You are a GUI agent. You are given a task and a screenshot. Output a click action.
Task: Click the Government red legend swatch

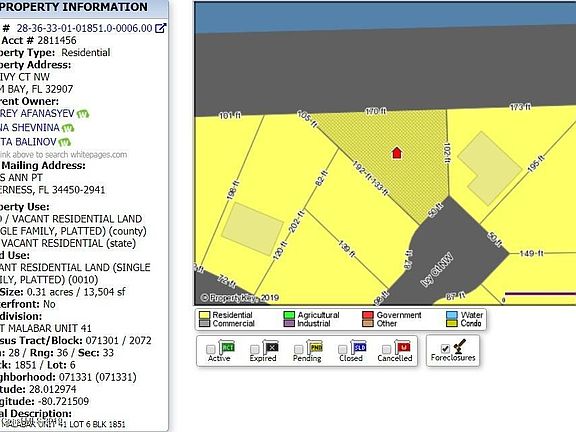point(368,315)
